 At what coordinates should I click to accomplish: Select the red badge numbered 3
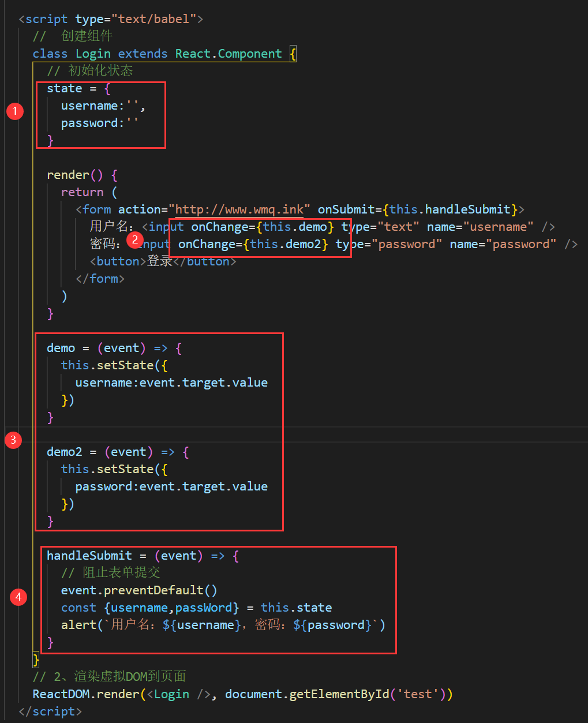(x=13, y=440)
